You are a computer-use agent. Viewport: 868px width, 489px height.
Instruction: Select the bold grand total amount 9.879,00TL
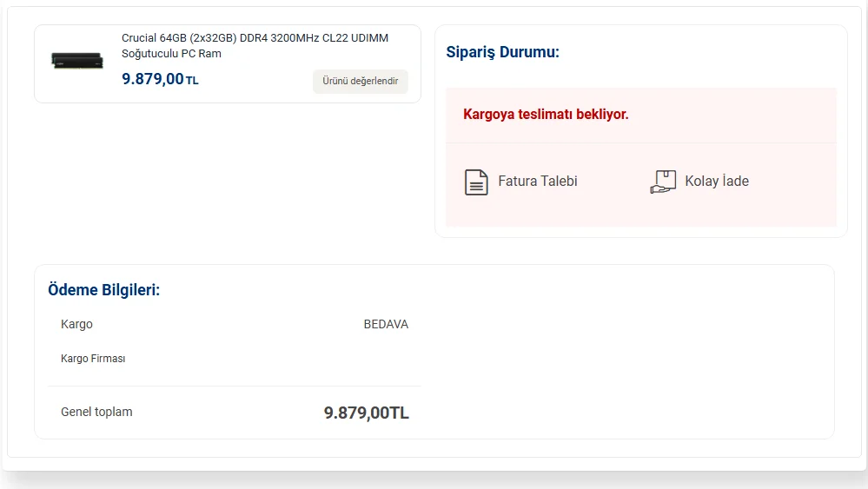(366, 413)
